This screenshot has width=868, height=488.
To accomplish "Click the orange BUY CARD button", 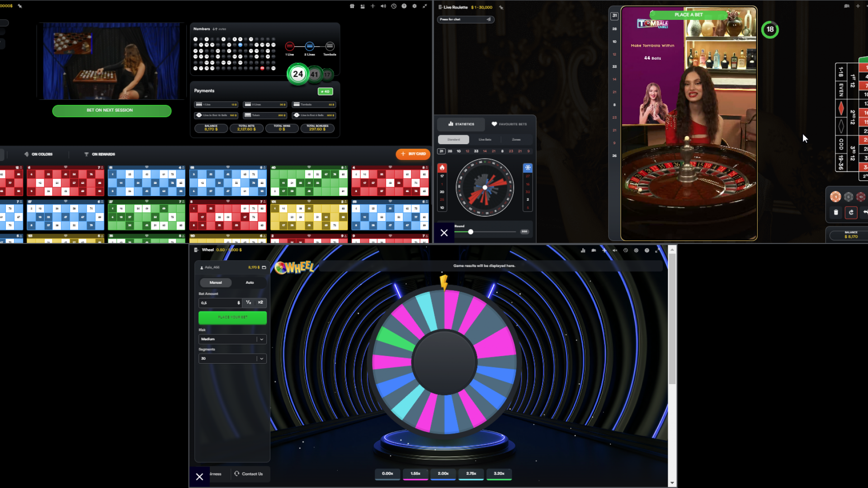I will click(x=413, y=154).
